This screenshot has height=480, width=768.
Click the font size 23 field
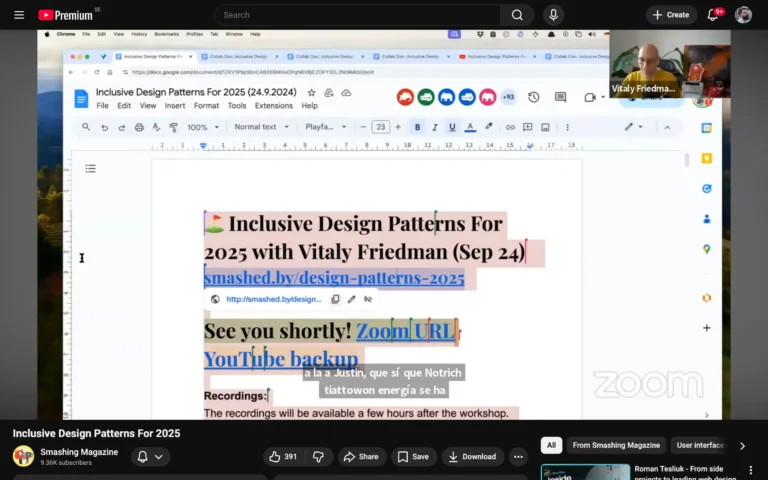coord(381,127)
